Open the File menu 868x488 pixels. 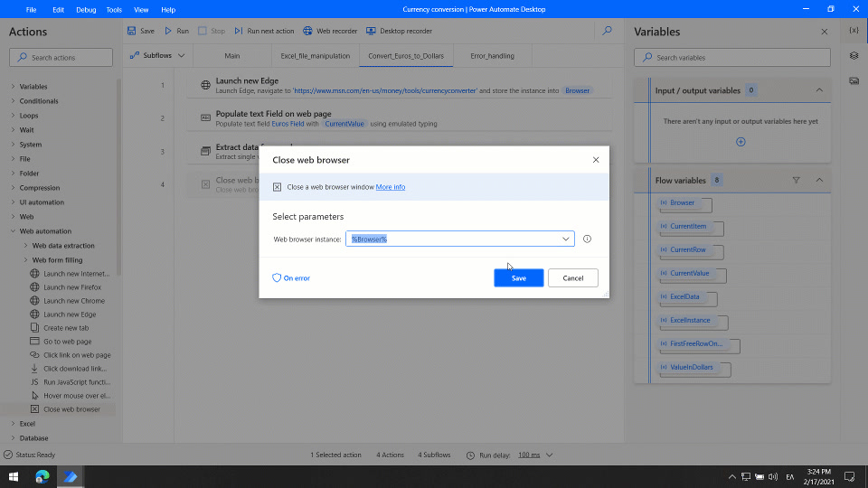point(31,9)
